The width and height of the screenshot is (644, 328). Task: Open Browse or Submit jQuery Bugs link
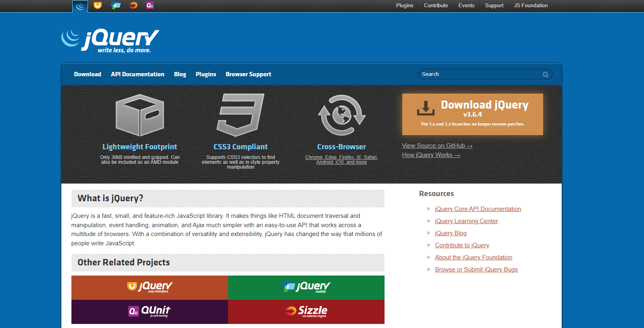(x=476, y=270)
